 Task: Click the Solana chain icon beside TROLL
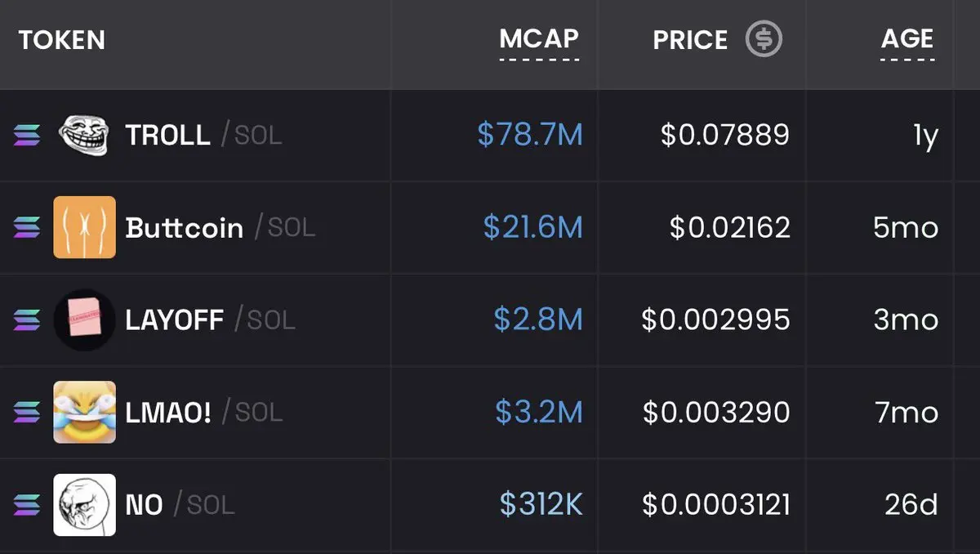[x=27, y=136]
